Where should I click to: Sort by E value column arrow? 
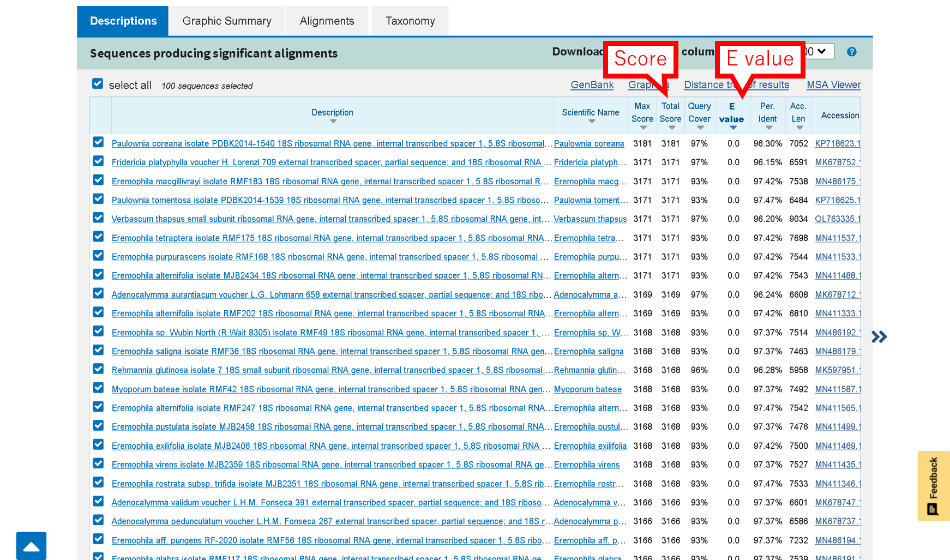[x=733, y=128]
